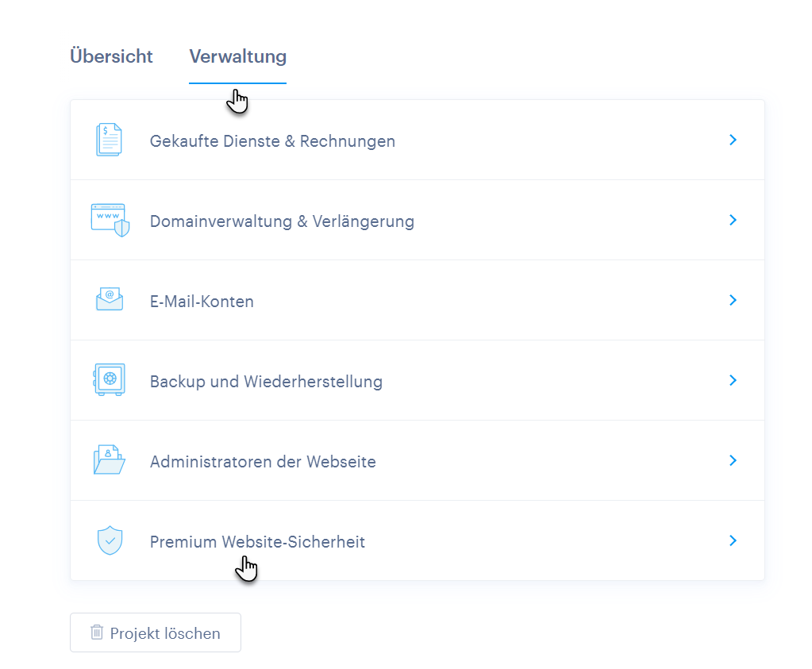Viewport: 812px width, 669px height.
Task: Click the trash icon in Projekt löschen
Action: click(x=97, y=632)
